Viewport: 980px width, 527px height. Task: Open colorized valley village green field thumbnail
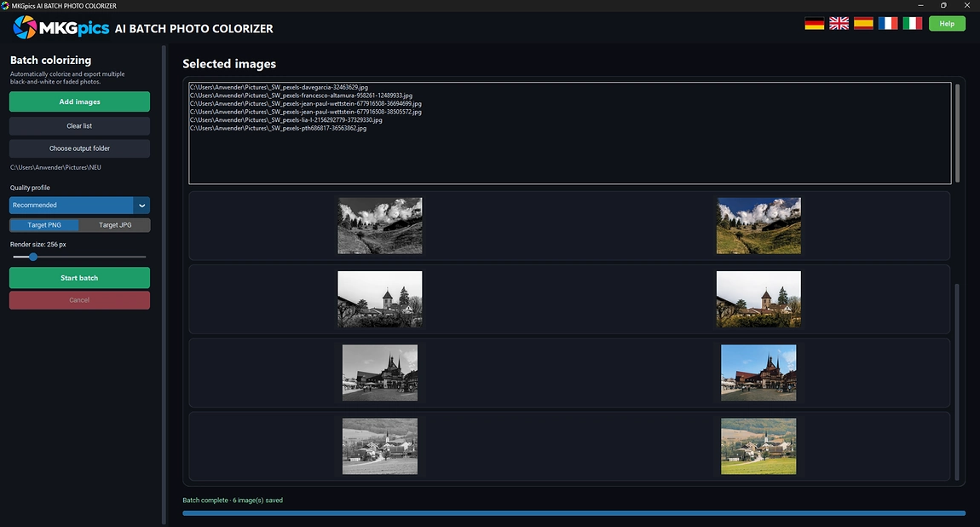[758, 446]
